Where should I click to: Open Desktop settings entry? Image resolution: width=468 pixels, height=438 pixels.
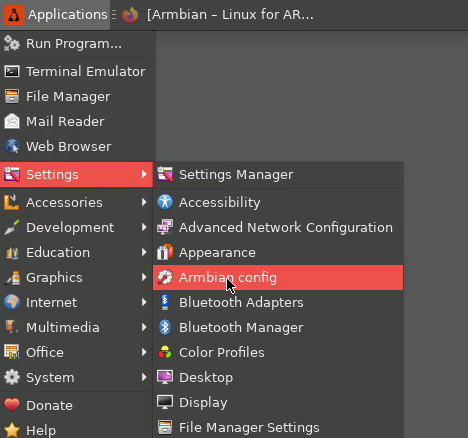click(278, 377)
